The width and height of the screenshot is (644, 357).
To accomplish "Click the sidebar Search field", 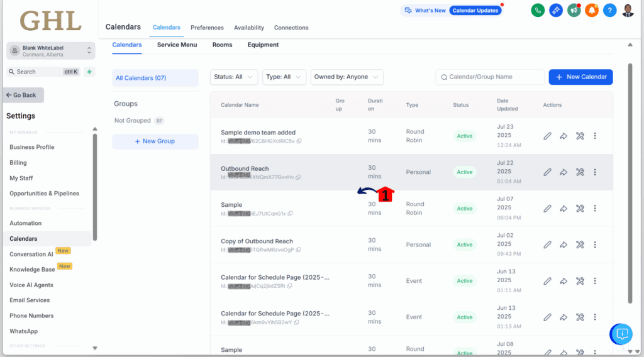I will pyautogui.click(x=43, y=72).
